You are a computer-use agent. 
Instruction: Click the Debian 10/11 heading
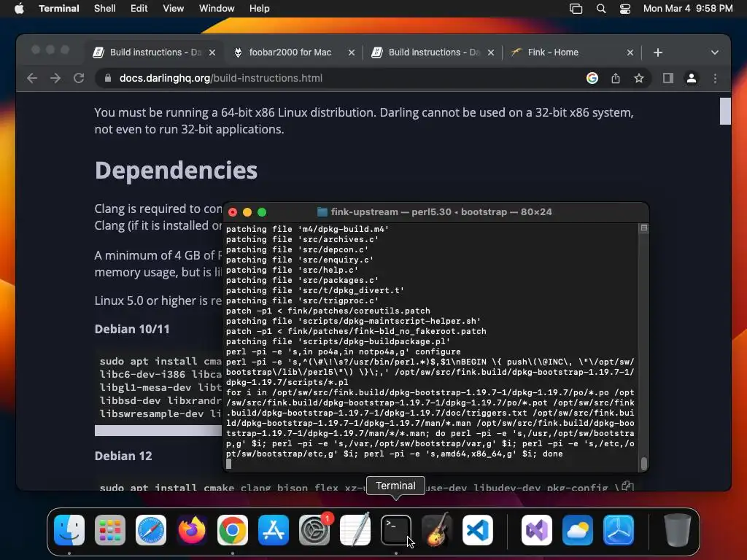coord(132,329)
